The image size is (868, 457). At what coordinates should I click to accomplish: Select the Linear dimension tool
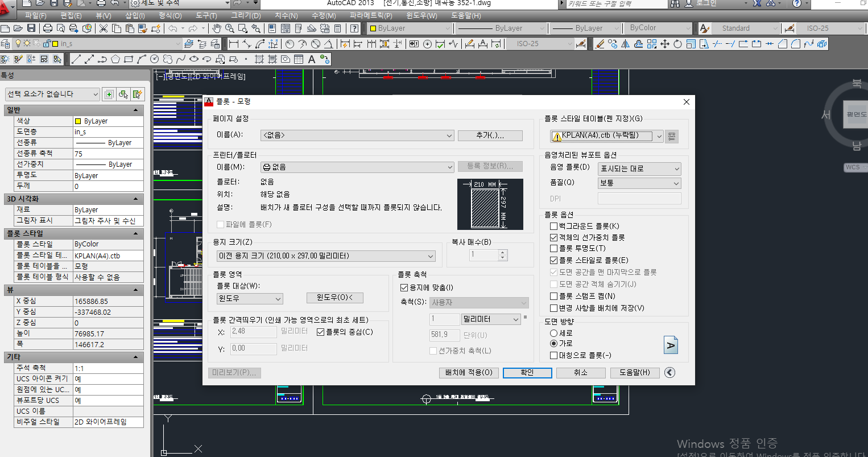pos(234,44)
